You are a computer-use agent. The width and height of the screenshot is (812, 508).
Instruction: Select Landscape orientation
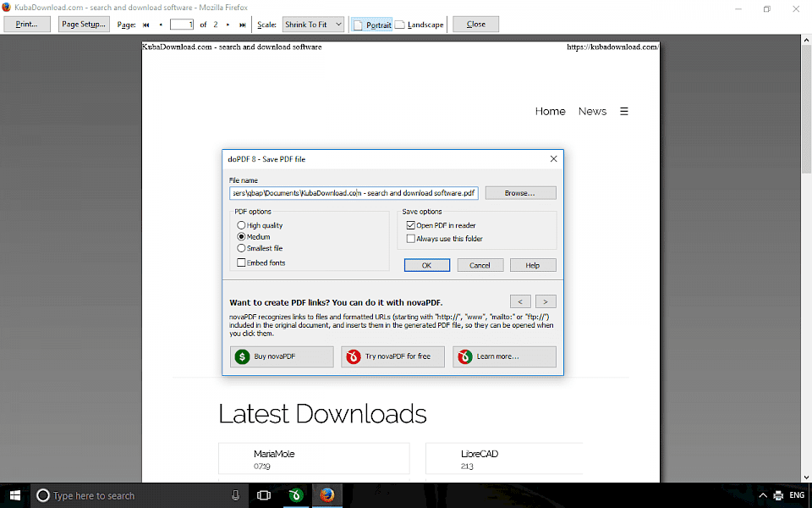420,25
